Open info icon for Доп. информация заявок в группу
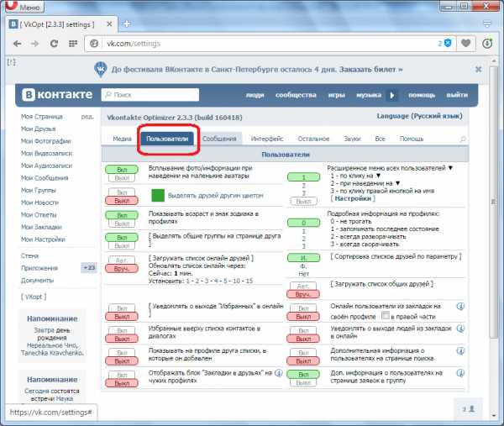Screen dimensions: 504x426 [x=460, y=373]
